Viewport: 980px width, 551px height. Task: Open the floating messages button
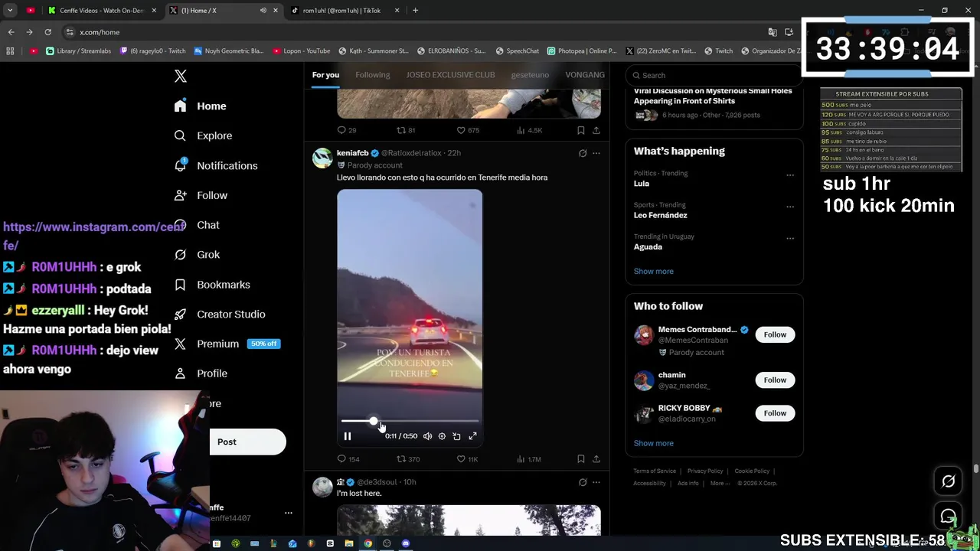point(948,516)
